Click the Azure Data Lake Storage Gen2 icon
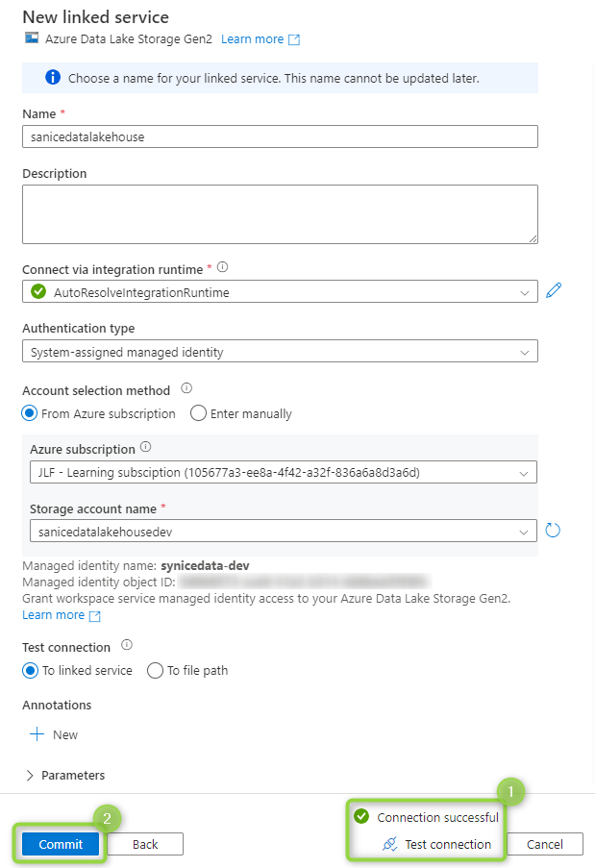595x868 pixels. (32, 38)
